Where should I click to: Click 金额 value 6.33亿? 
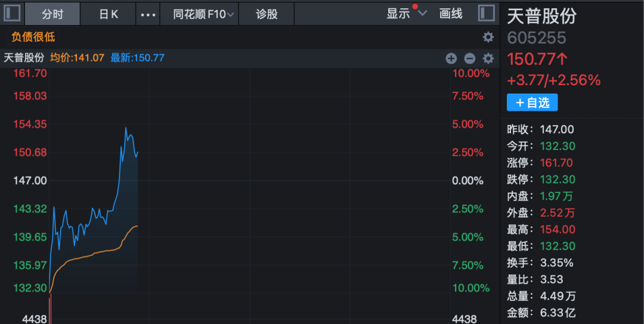(x=558, y=313)
